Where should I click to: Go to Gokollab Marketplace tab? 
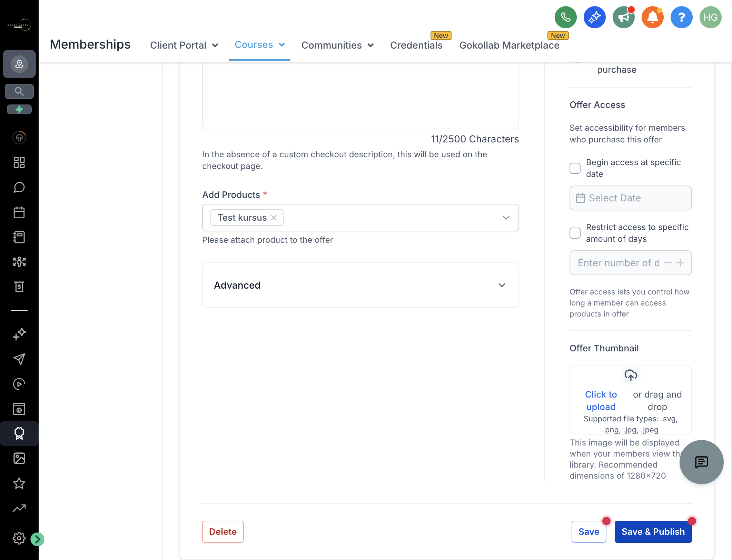pos(509,45)
